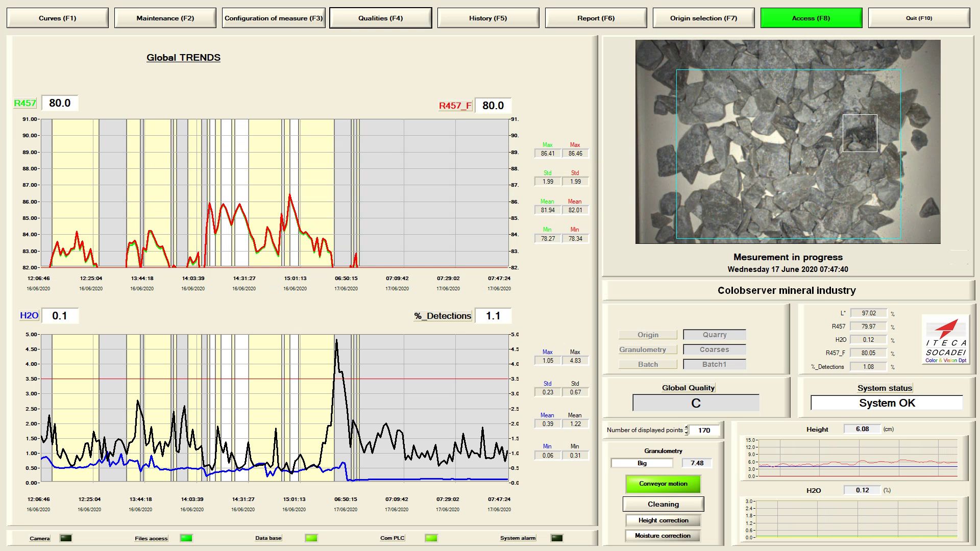The image size is (980, 551).
Task: Click the Moisture correction button
Action: pyautogui.click(x=663, y=536)
